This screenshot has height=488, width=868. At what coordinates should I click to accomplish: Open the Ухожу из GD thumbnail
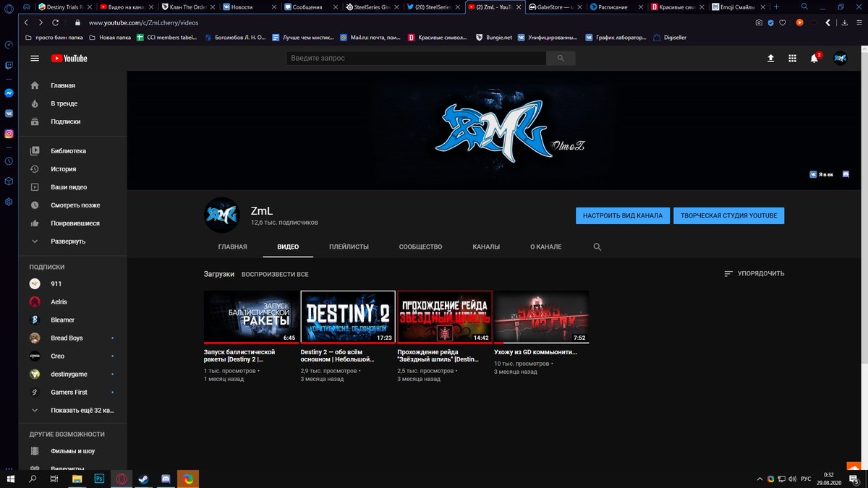point(542,317)
